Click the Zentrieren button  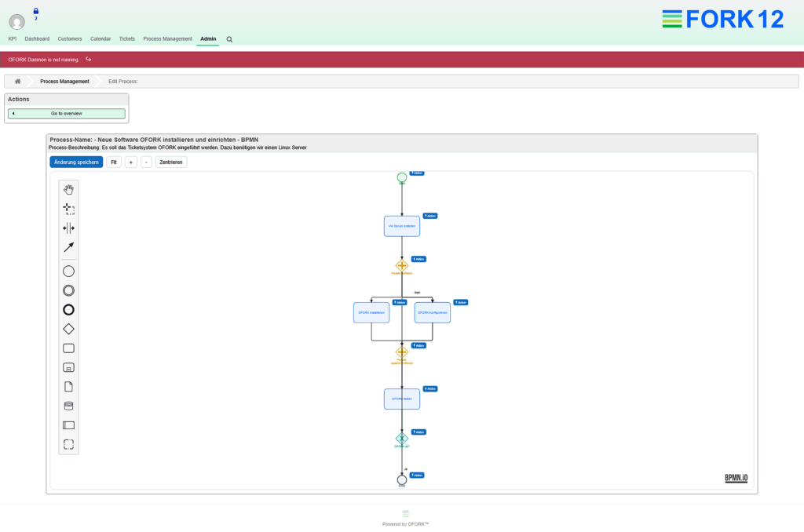tap(170, 162)
